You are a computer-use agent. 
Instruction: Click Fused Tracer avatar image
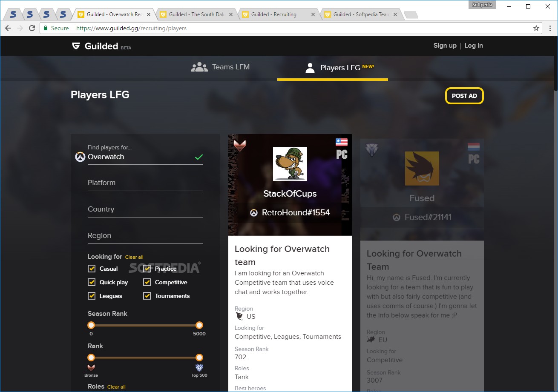tap(422, 169)
